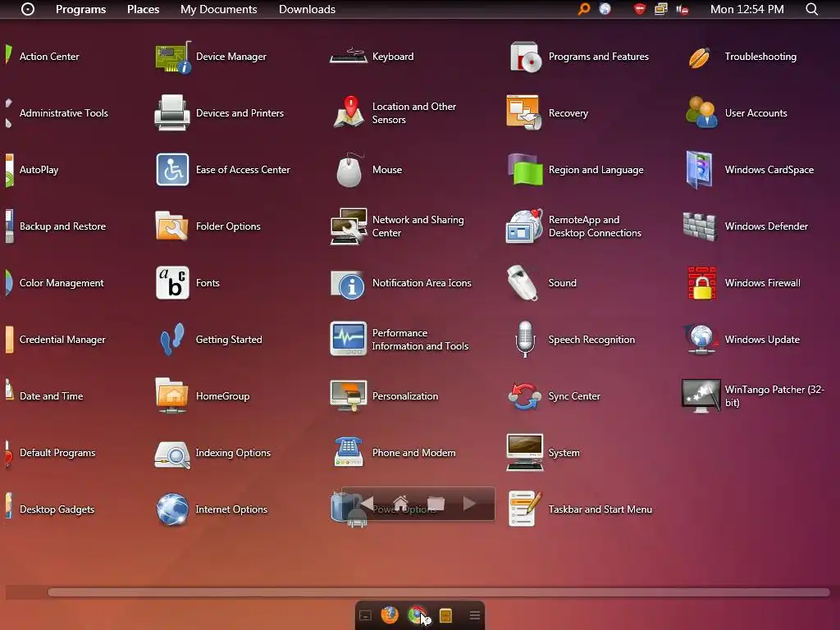Click the orange magnifier tray icon
Image resolution: width=840 pixels, height=630 pixels.
coord(584,9)
